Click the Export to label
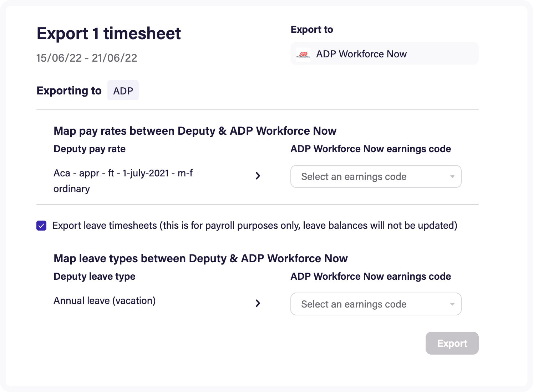The height and width of the screenshot is (392, 533). point(312,30)
